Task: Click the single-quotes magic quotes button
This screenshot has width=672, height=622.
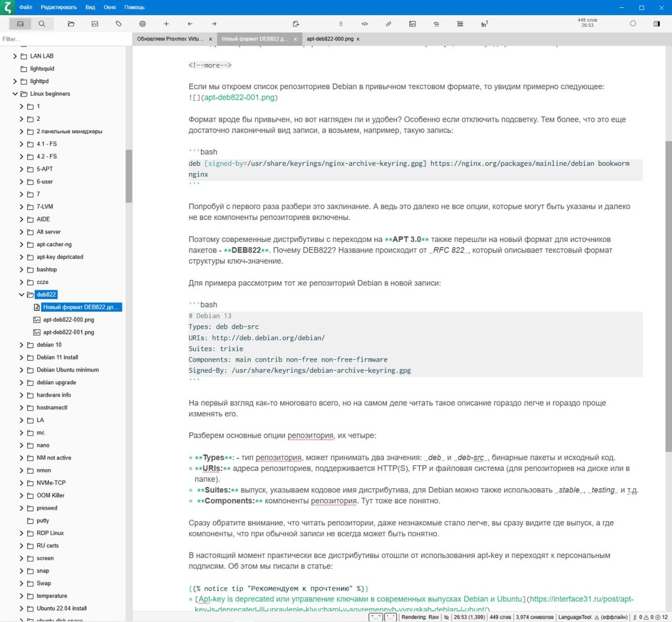Action: [390, 617]
